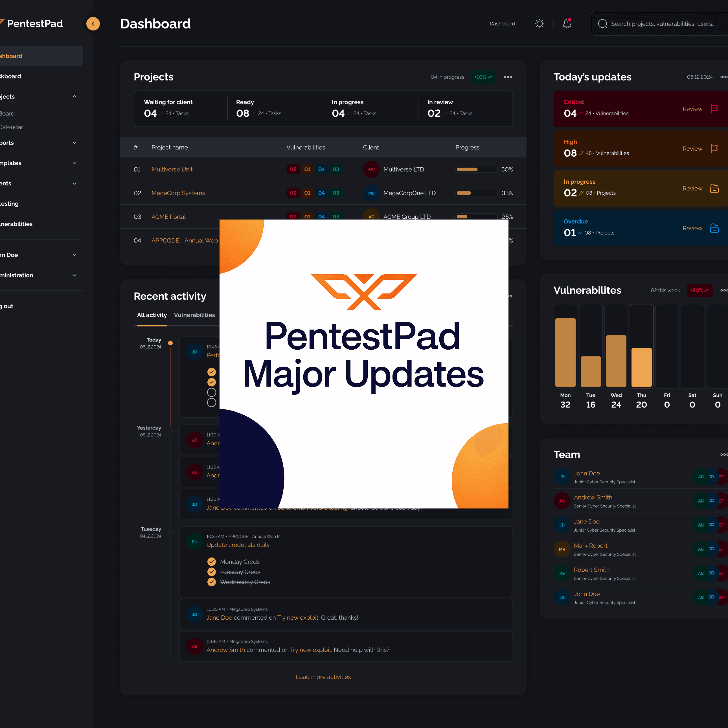Open Team panel three-dot menu
Viewport: 728px width, 728px height.
click(x=724, y=454)
